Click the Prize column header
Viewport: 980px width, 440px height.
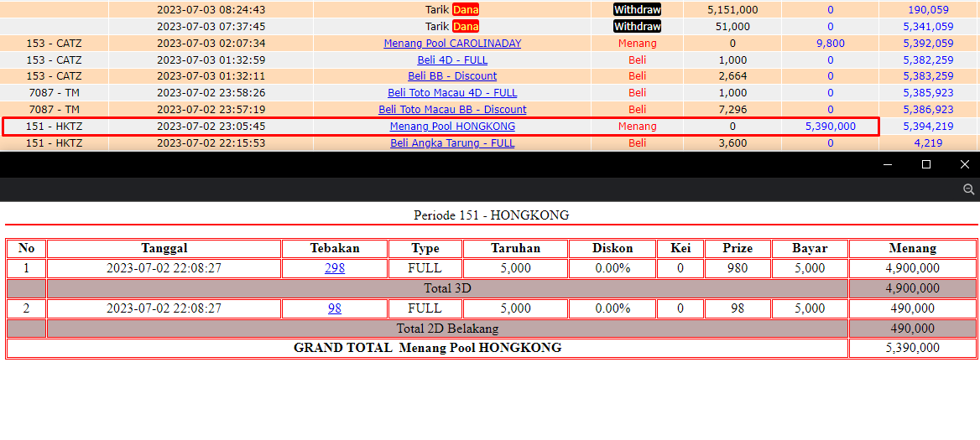point(738,248)
